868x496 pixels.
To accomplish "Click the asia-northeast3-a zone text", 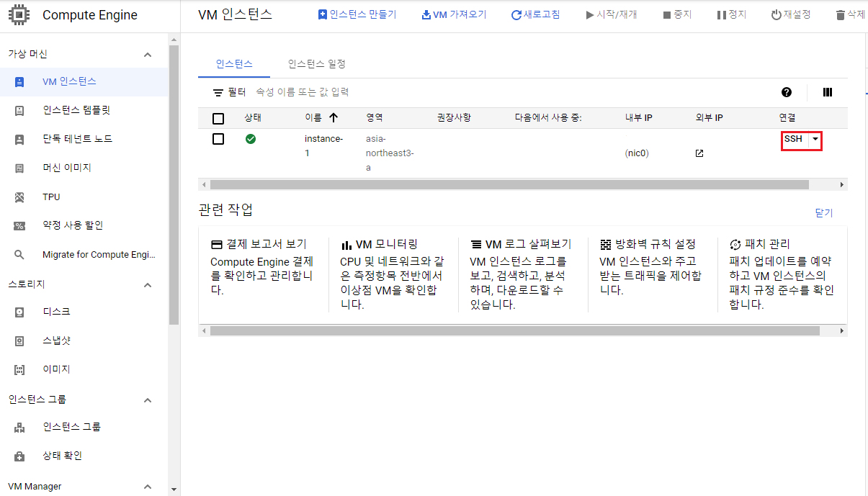I will 390,153.
